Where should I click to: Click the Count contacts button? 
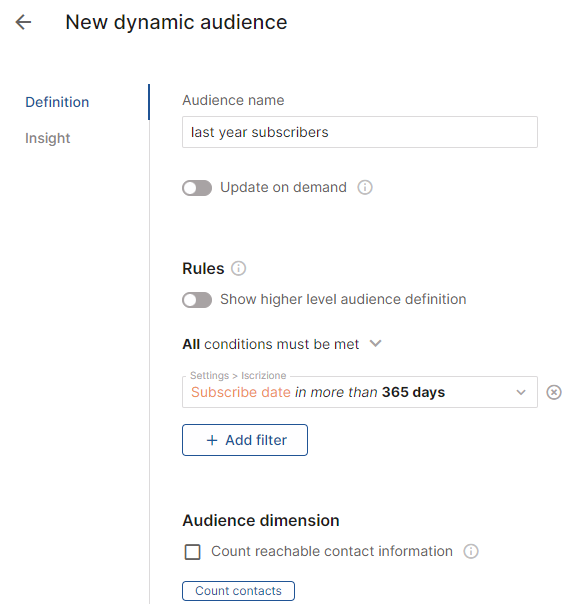click(238, 591)
